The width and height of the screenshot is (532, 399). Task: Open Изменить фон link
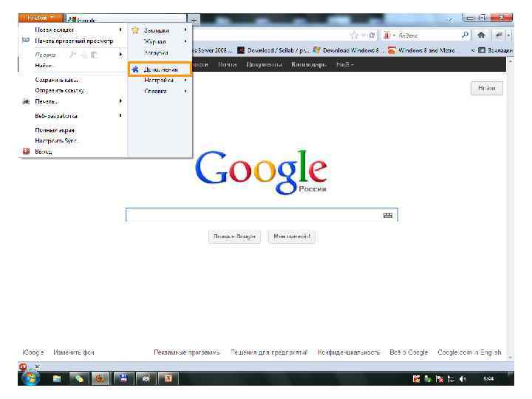[x=74, y=352]
